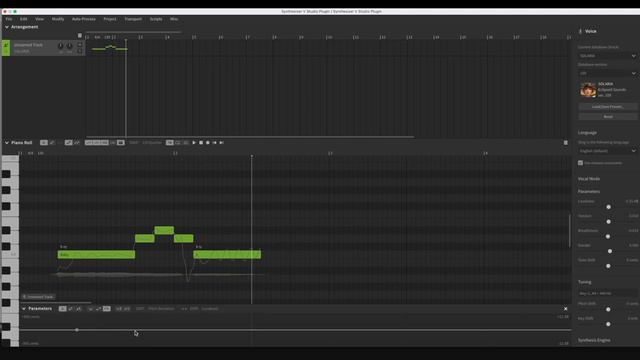Click the Key Shift slider handle

point(608,324)
